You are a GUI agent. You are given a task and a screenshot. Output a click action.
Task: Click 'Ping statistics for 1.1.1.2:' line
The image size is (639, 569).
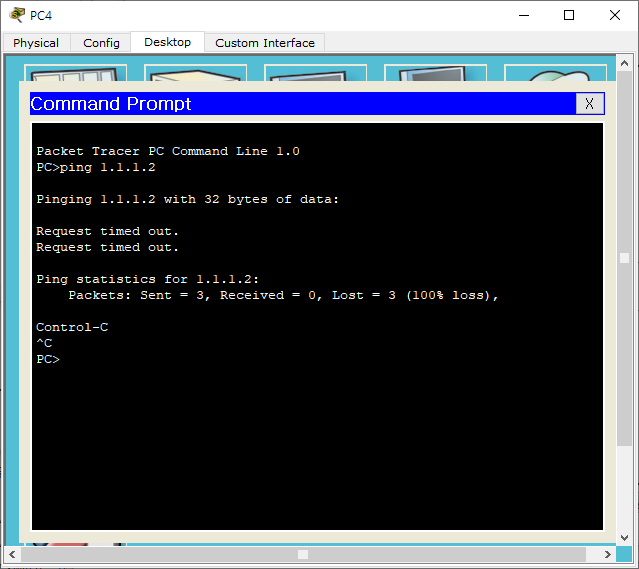(148, 279)
